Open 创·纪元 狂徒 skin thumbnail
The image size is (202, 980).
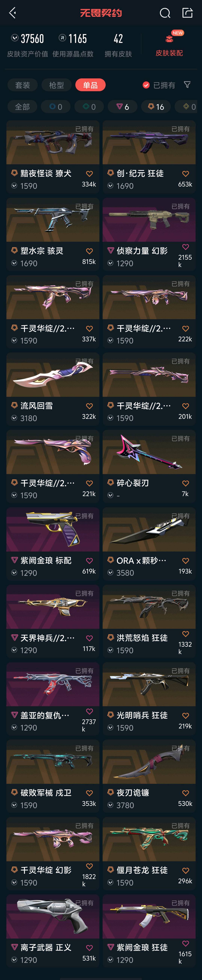pos(149,142)
